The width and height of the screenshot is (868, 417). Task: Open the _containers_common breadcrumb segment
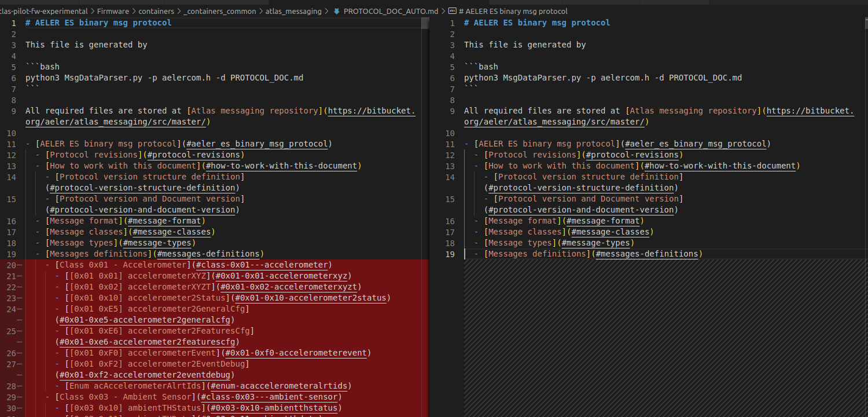coord(220,11)
